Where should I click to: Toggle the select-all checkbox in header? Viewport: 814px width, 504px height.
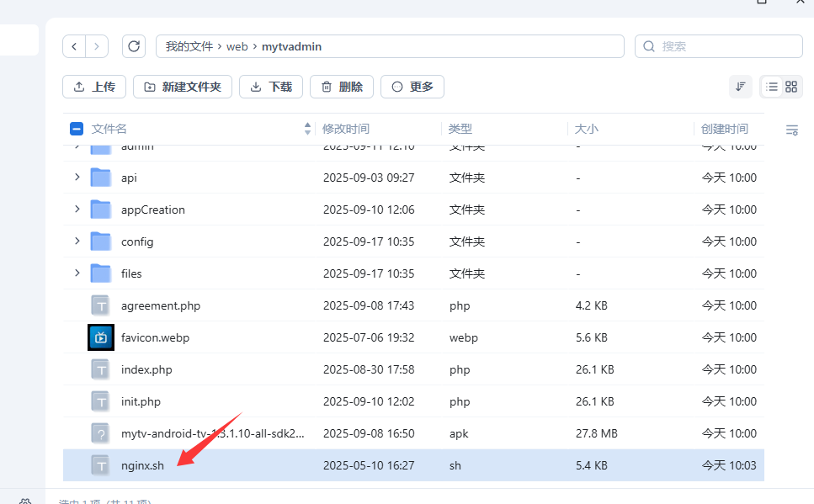pos(77,129)
